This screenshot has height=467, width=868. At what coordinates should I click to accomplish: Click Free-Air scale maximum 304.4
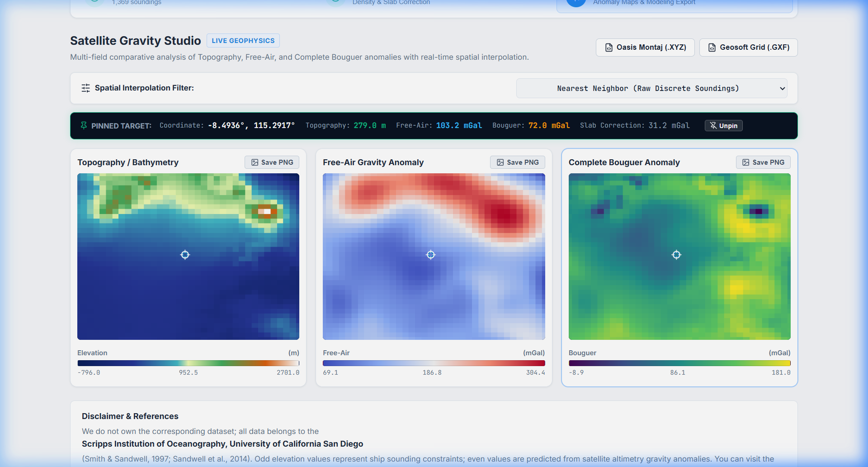536,372
